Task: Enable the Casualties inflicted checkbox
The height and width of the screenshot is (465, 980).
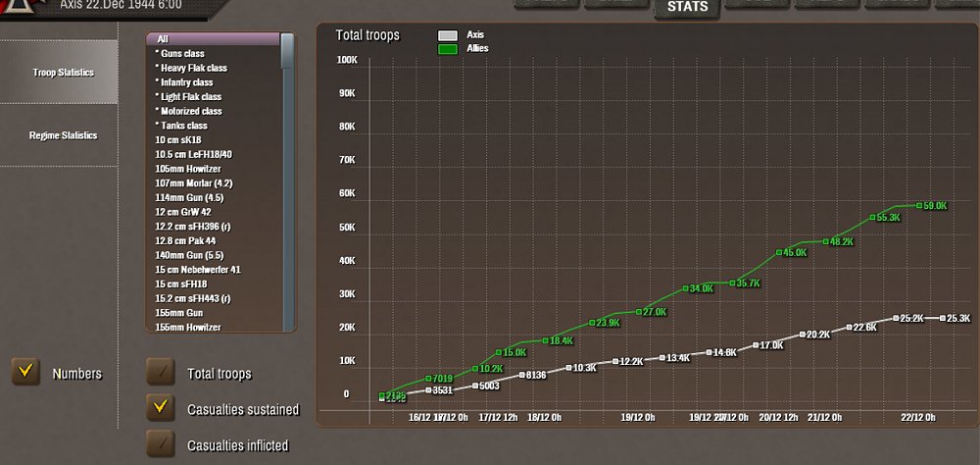Action: 161,443
